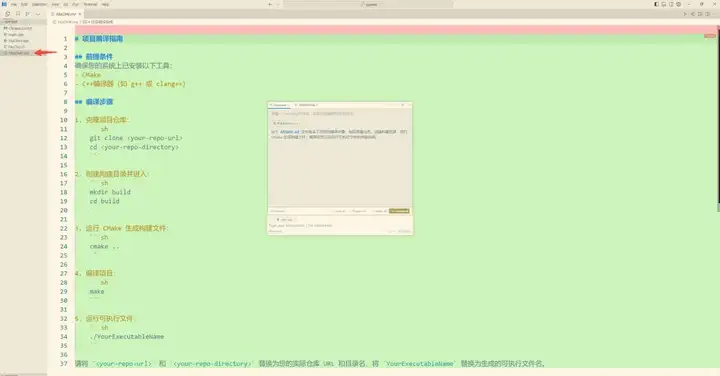Open the View menu
This screenshot has height=376, width=720.
[x=55, y=5]
